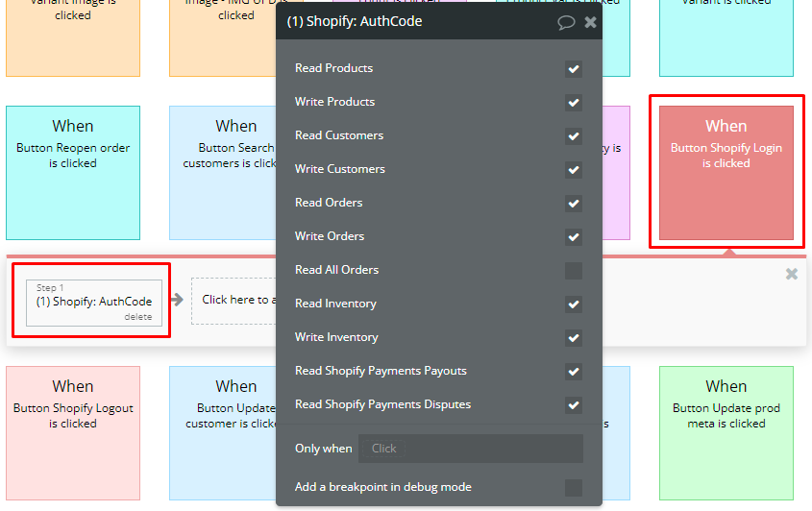
Task: Uncheck the Read Products permission
Action: (x=574, y=69)
